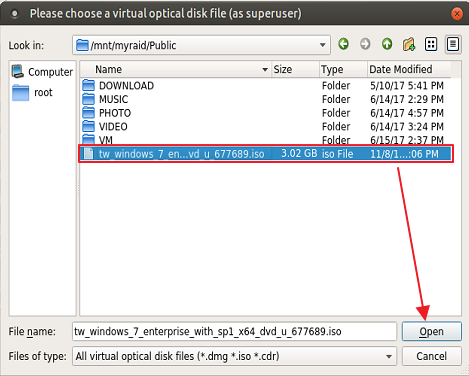Click the window menu dot in title bar
The width and height of the screenshot is (469, 376).
tap(15, 14)
